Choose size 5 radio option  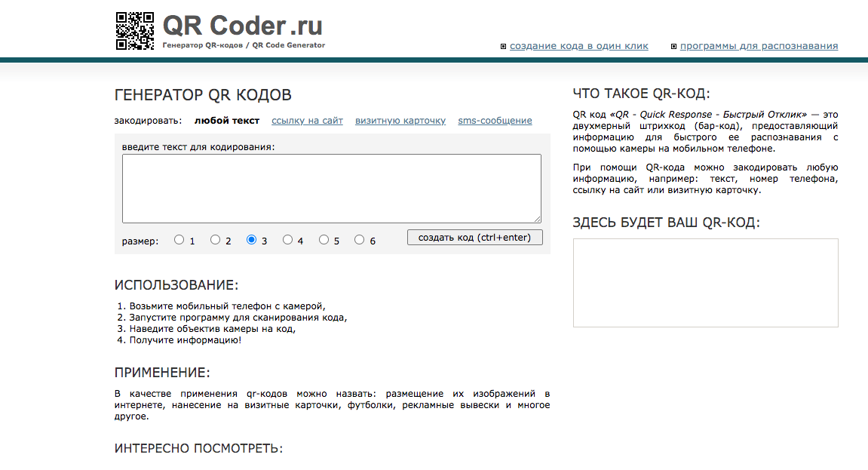(324, 240)
